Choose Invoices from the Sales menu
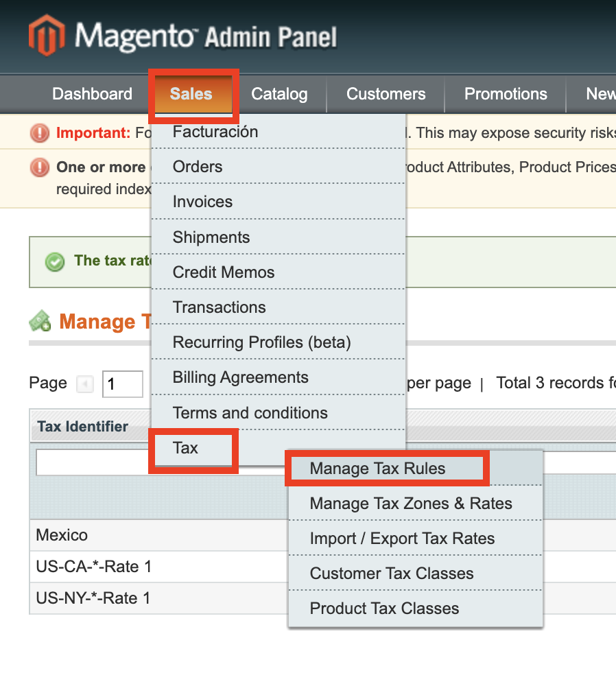Image resolution: width=616 pixels, height=697 pixels. pos(279,202)
